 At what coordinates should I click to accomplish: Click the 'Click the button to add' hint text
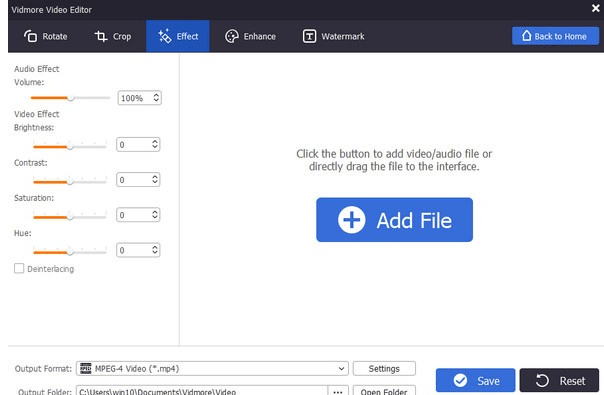pos(394,160)
